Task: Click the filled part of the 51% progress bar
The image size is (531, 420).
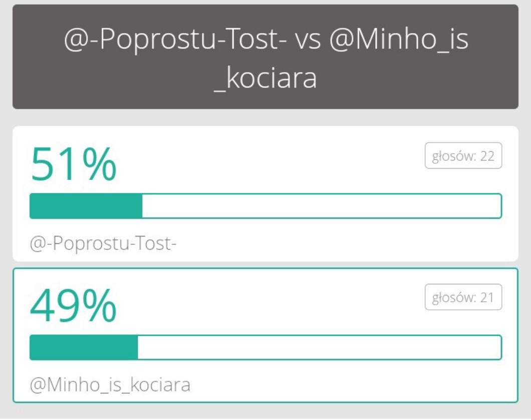Action: (86, 206)
